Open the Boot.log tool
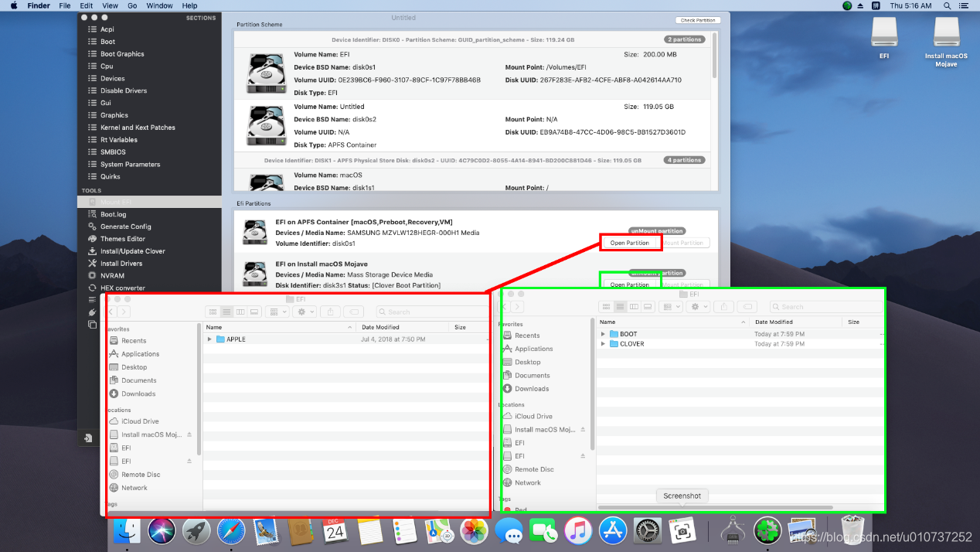Image resolution: width=980 pixels, height=552 pixels. tap(113, 214)
